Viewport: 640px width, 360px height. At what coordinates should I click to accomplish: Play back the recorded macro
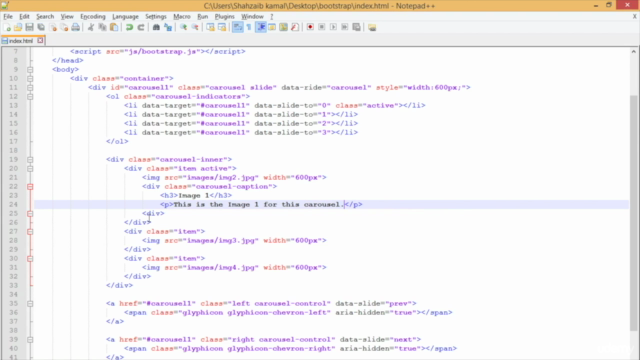333,27
